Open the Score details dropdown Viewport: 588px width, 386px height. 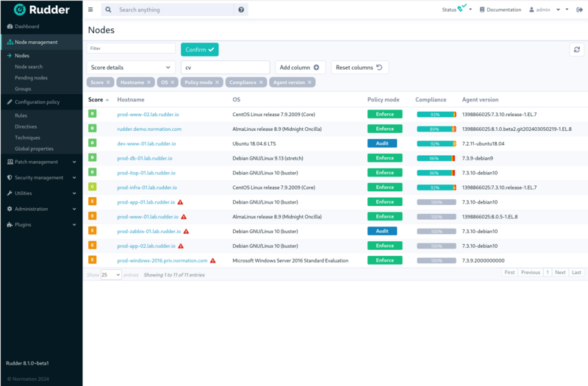tap(131, 68)
